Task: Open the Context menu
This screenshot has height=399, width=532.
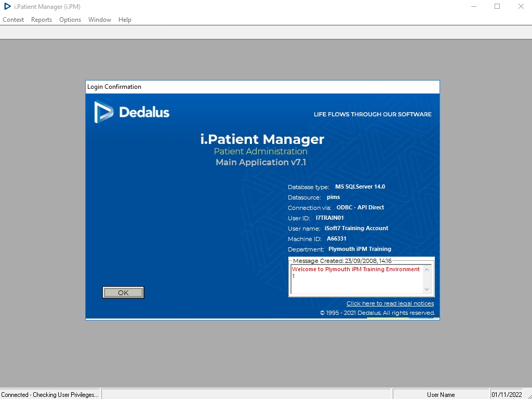Action: [13, 20]
